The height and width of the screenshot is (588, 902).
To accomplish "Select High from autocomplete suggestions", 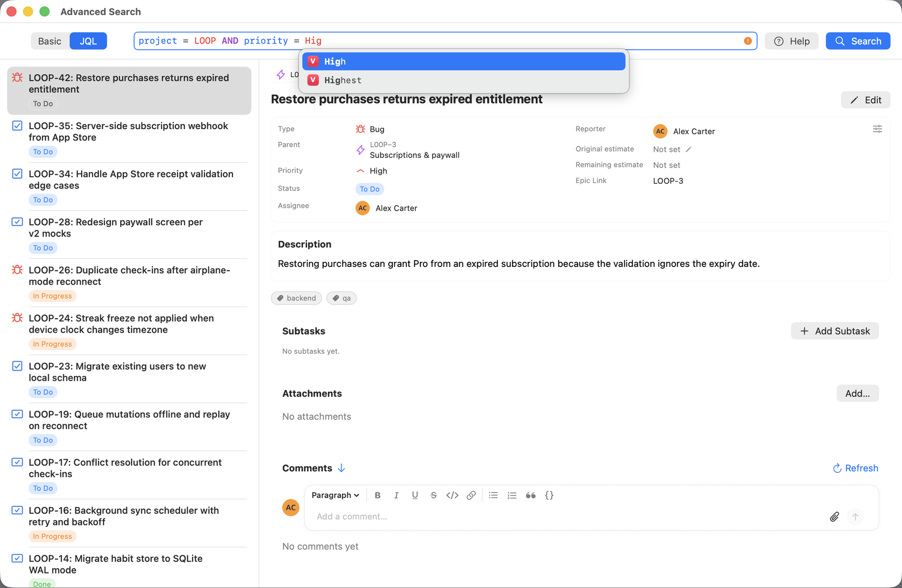I will [x=464, y=61].
